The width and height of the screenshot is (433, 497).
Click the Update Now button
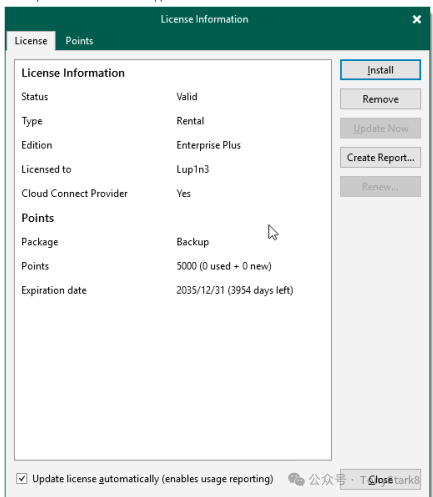[x=380, y=128]
